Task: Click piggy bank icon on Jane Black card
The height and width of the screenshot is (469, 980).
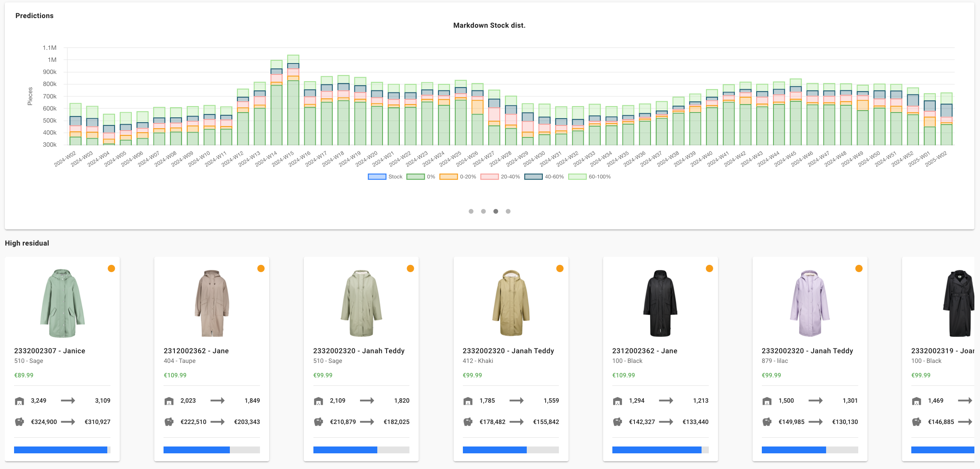Action: 617,422
